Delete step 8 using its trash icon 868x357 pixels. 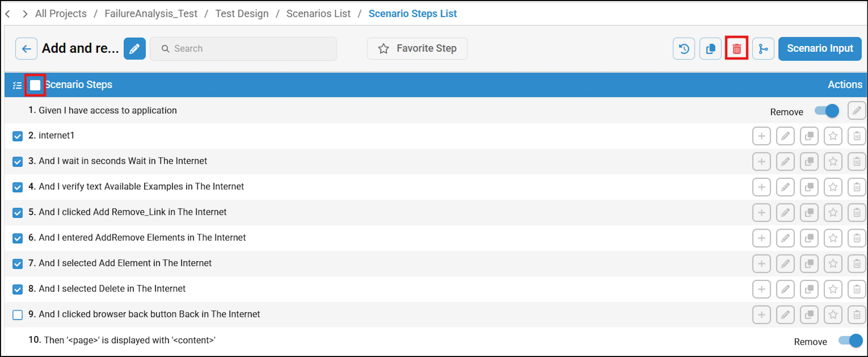(856, 289)
